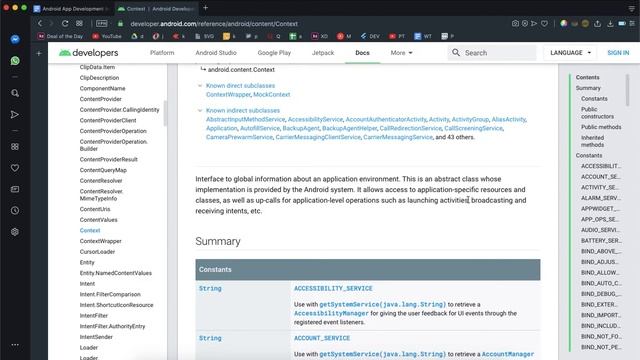Open the AccessibilityManager link
640x360 pixels.
(331, 313)
